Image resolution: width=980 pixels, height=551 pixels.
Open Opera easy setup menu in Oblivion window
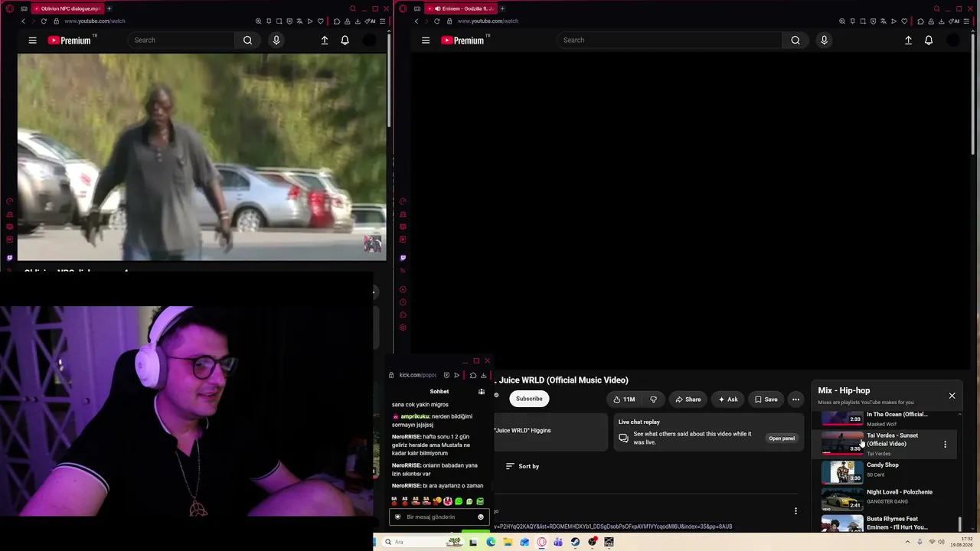pyautogui.click(x=382, y=21)
